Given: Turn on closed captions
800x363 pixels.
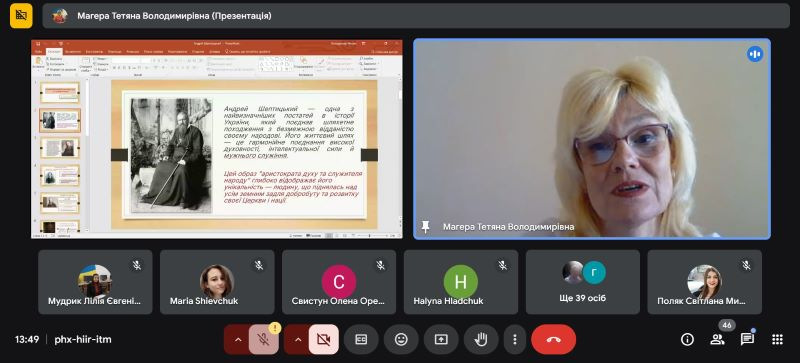Looking at the screenshot, I should pos(361,340).
